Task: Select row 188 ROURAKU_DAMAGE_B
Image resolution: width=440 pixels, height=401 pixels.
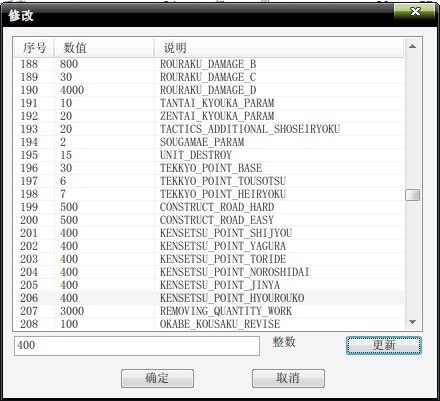Action: tap(209, 64)
